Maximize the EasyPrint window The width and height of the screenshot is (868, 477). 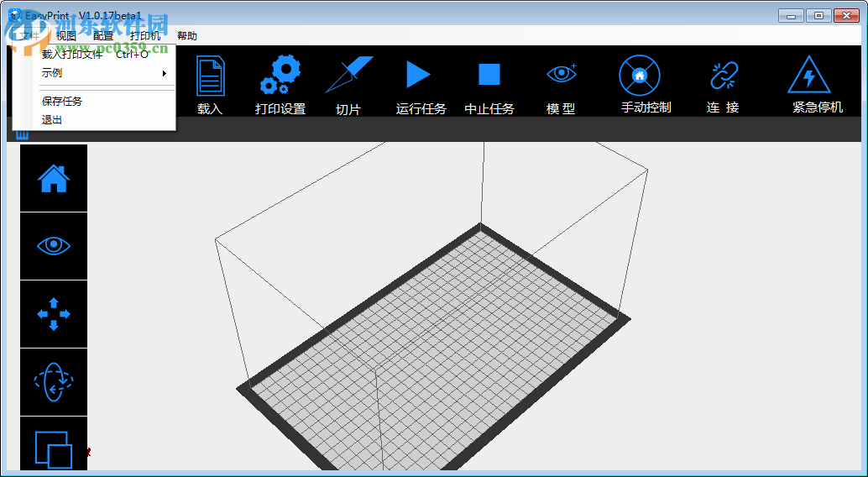pos(818,16)
